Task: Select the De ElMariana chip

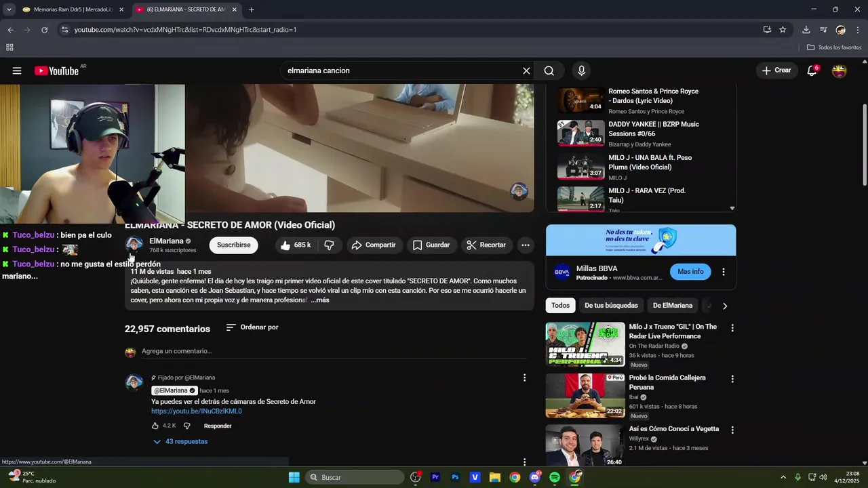Action: coord(673,306)
